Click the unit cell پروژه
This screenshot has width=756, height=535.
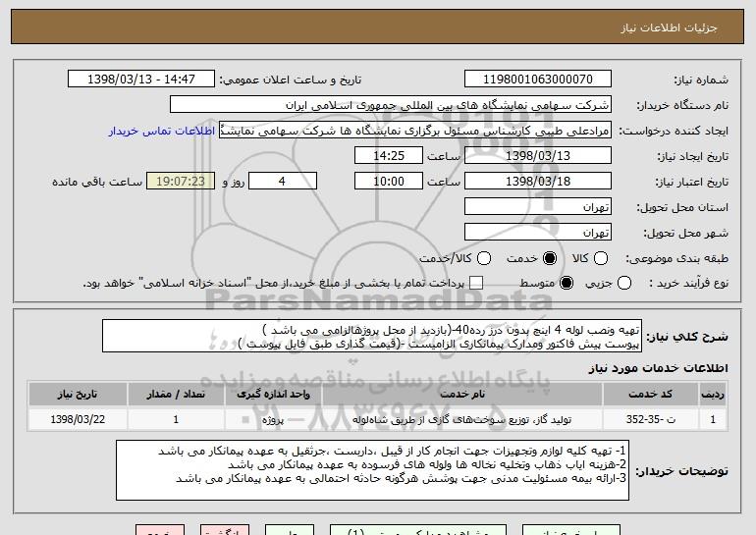pyautogui.click(x=273, y=419)
